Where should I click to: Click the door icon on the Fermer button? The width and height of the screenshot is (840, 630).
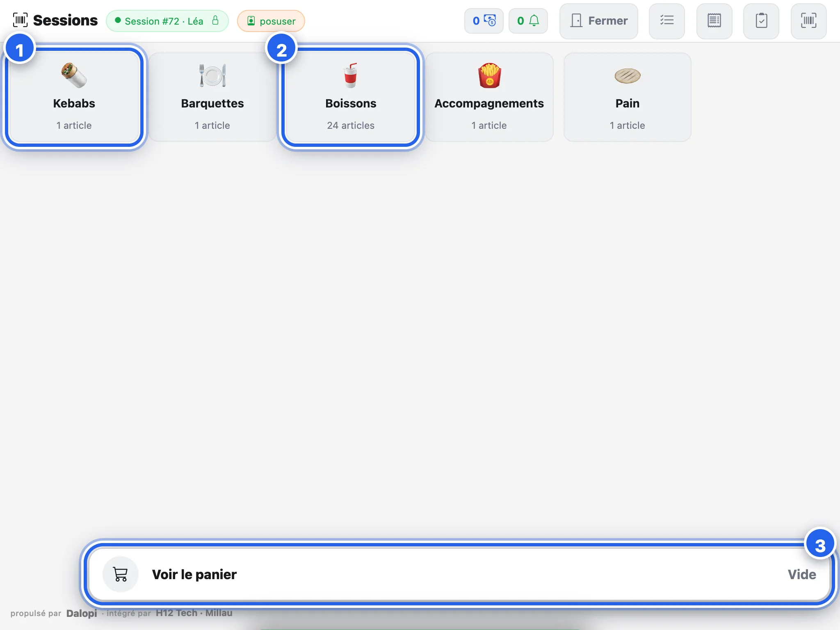click(x=576, y=21)
